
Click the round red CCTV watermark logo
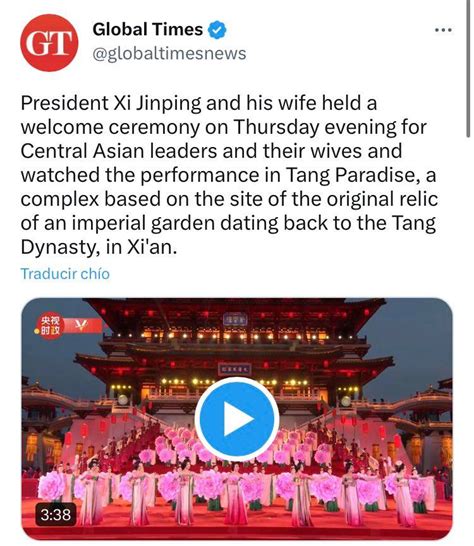pyautogui.click(x=50, y=326)
